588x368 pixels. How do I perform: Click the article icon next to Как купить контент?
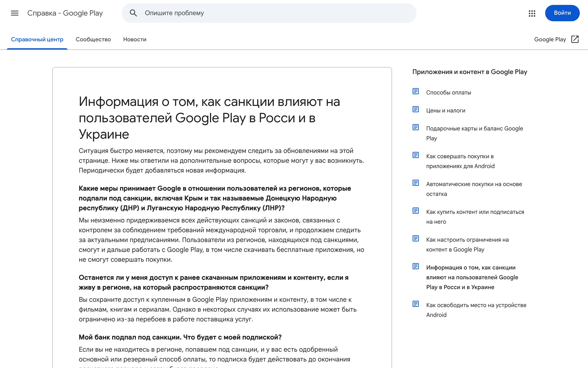point(416,211)
